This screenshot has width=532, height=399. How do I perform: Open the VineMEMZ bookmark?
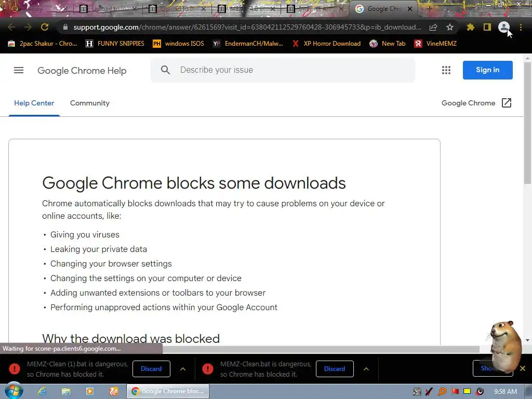[x=435, y=44]
